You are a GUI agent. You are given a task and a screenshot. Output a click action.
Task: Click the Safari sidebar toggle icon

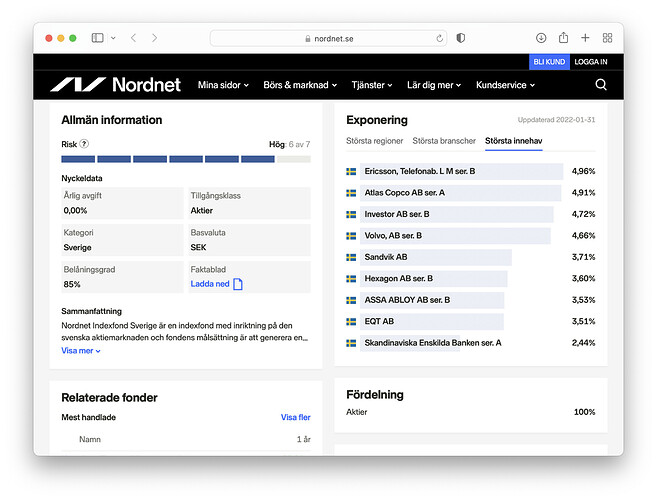tap(97, 38)
